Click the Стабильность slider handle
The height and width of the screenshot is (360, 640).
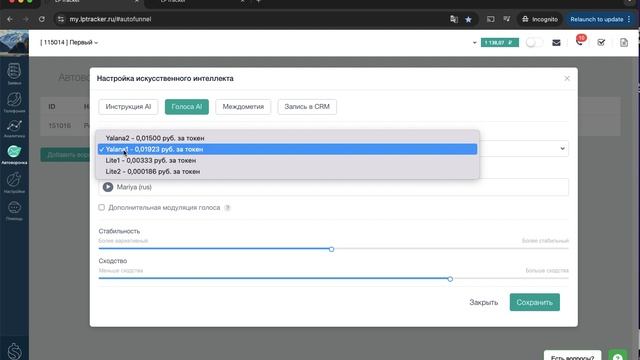click(x=331, y=249)
